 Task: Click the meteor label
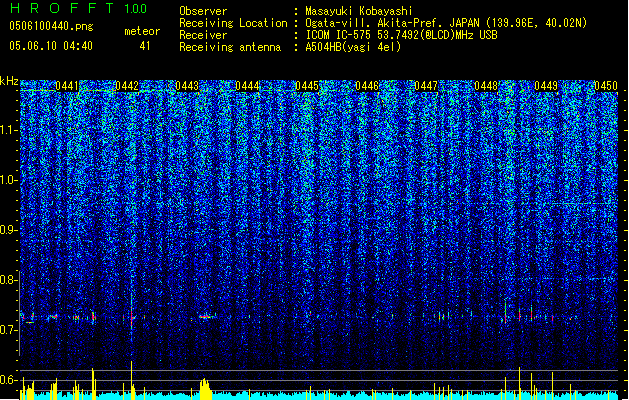142,31
